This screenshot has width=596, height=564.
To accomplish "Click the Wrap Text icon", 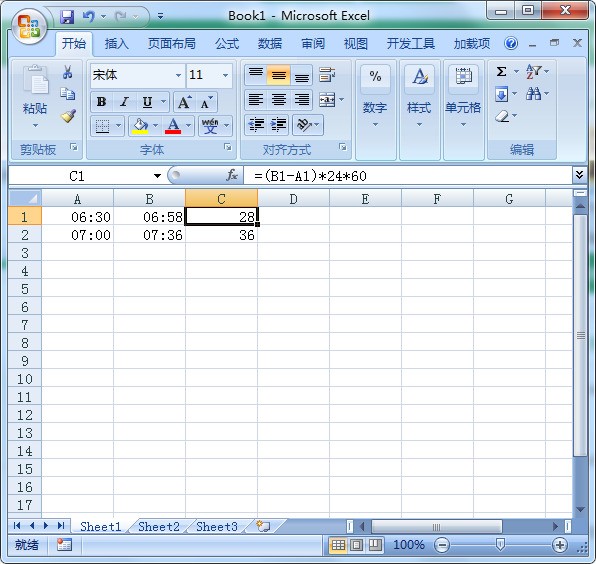I will [x=327, y=75].
